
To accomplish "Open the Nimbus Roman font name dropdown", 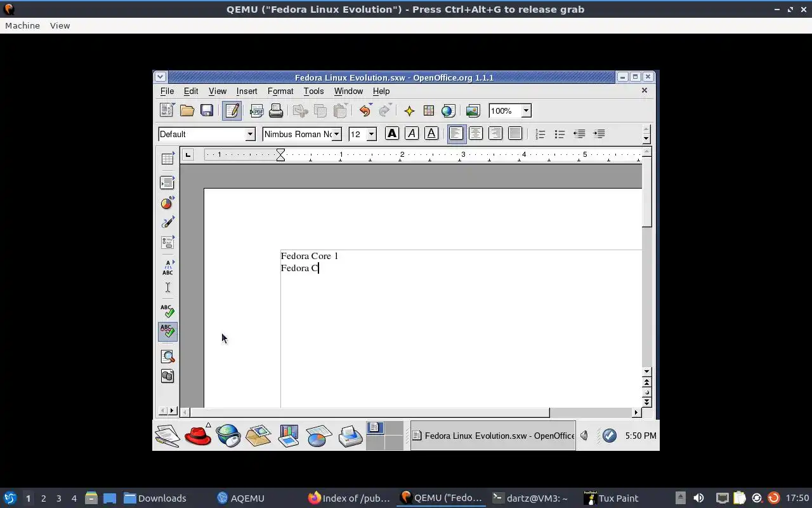I will tap(337, 134).
